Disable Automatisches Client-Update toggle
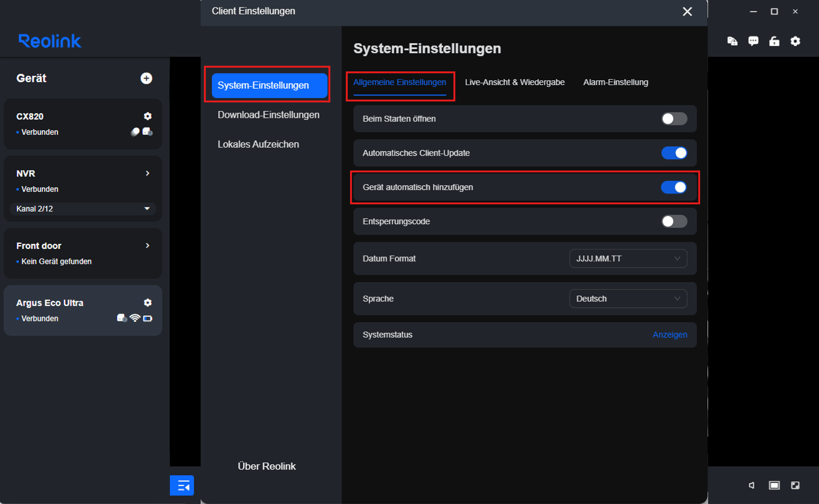 pyautogui.click(x=674, y=153)
